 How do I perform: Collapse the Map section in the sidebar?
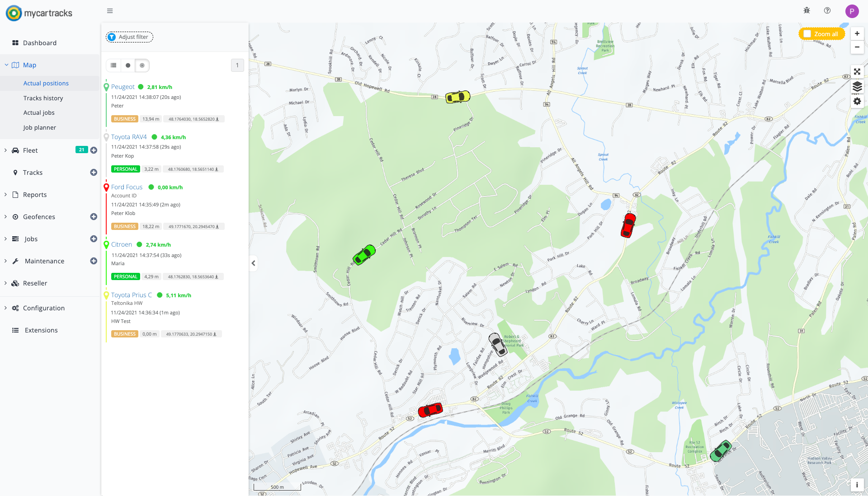coord(6,65)
